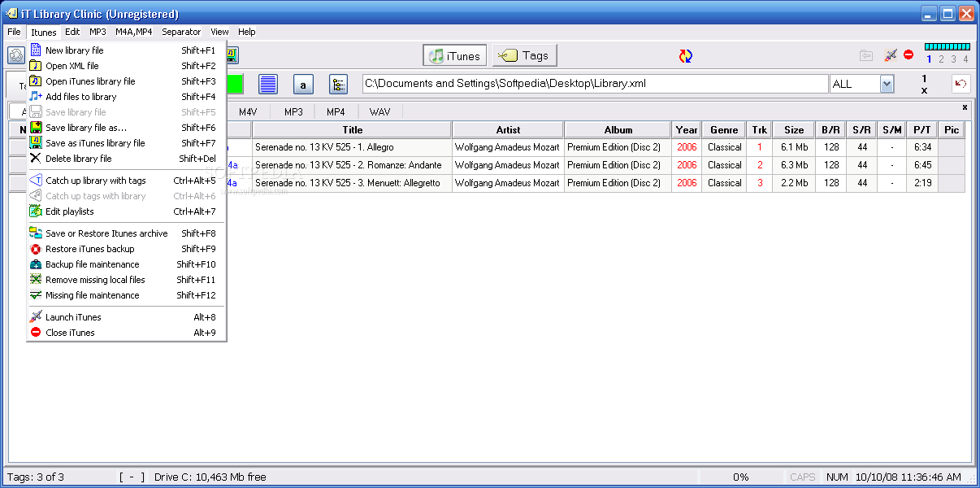Click the recycle icon toolbar button

[16, 55]
